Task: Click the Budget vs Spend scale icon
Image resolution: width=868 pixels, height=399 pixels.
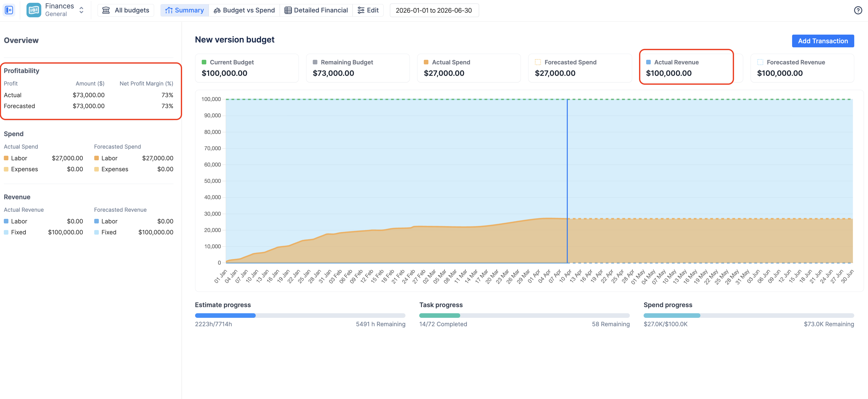Action: (x=217, y=10)
